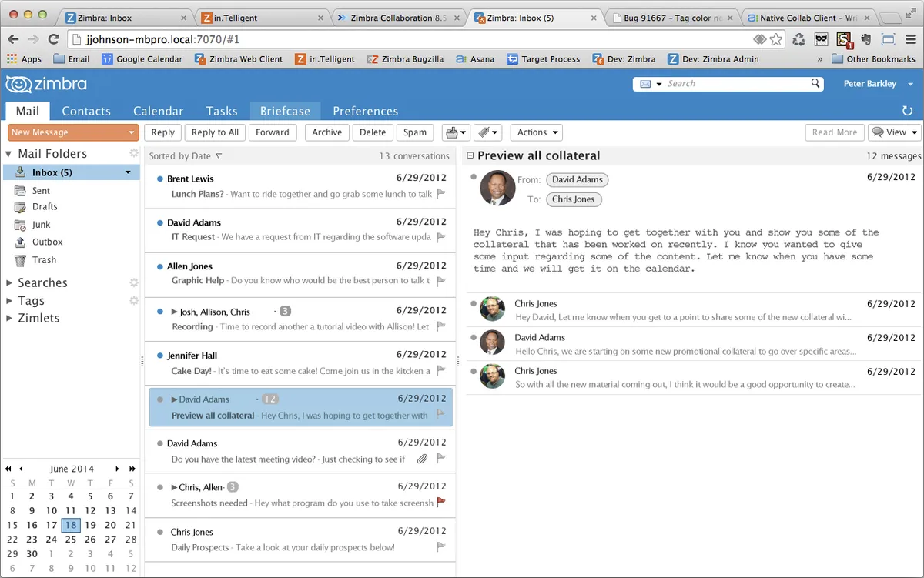Open the Apps bookmarks shortcut
Viewport: 924px width, 578px height.
pos(24,59)
